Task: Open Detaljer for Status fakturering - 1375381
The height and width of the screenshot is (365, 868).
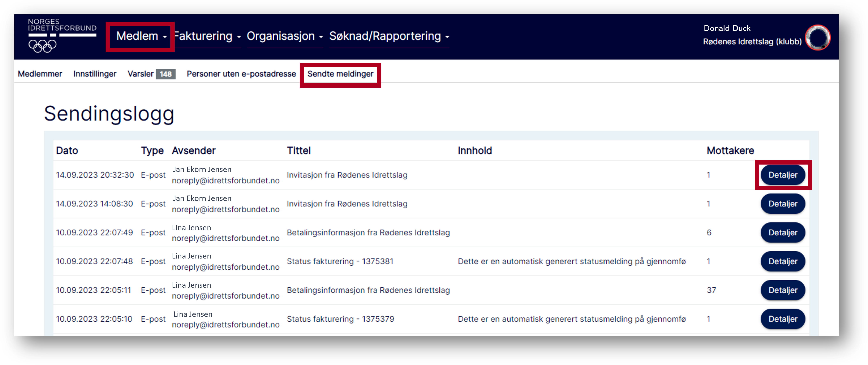Action: [x=783, y=261]
